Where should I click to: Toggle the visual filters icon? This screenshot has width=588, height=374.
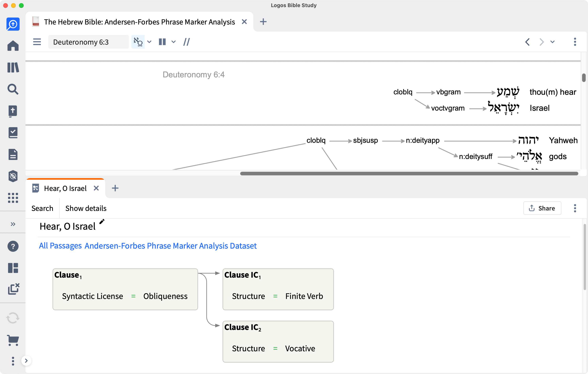(138, 42)
